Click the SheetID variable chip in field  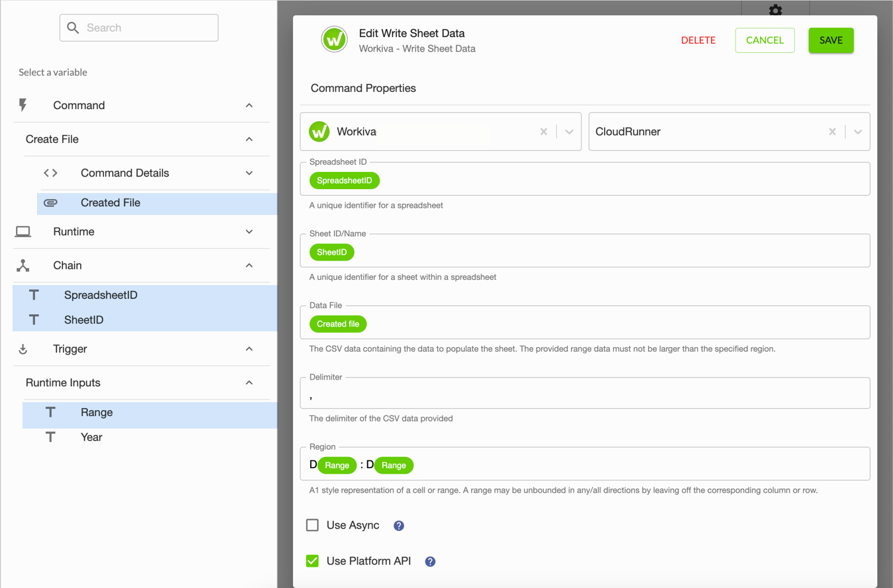332,252
